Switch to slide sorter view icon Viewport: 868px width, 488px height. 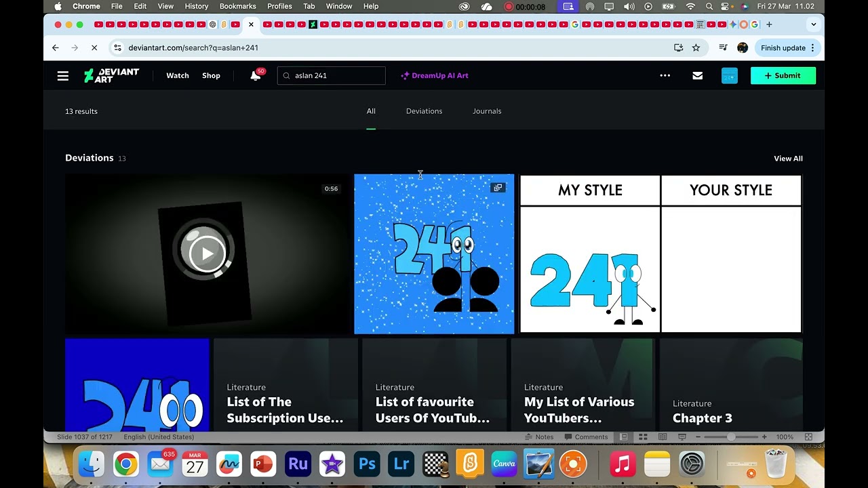point(643,437)
